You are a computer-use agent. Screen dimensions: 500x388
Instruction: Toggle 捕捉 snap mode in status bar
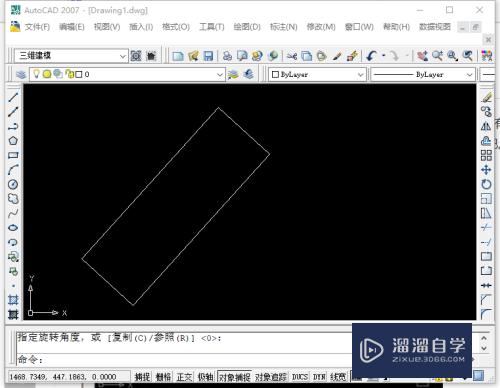pyautogui.click(x=142, y=377)
